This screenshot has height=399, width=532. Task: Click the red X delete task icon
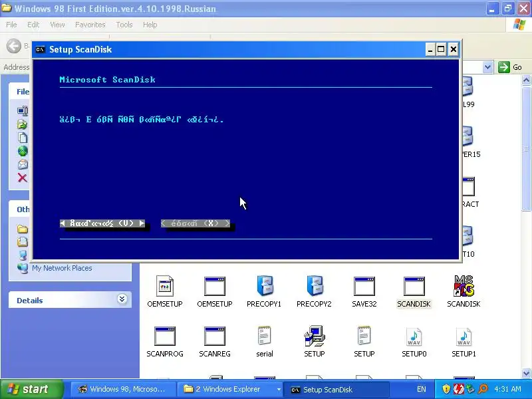(23, 178)
